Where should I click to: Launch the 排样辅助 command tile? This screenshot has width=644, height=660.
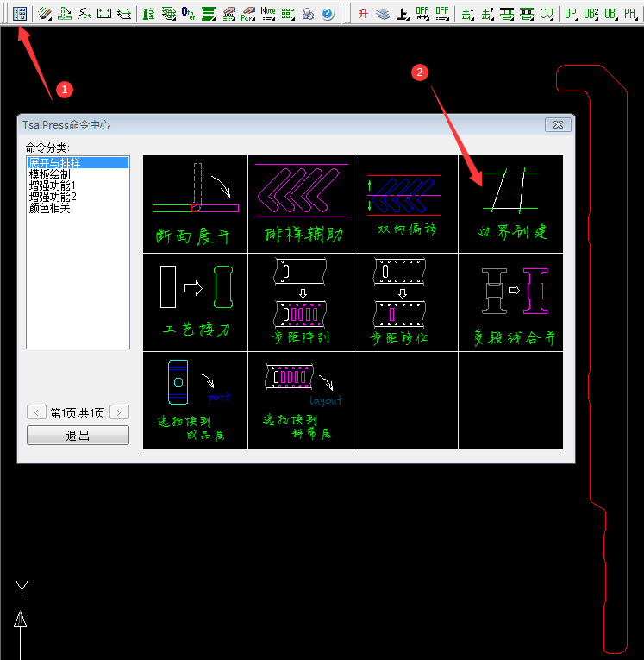(300, 204)
